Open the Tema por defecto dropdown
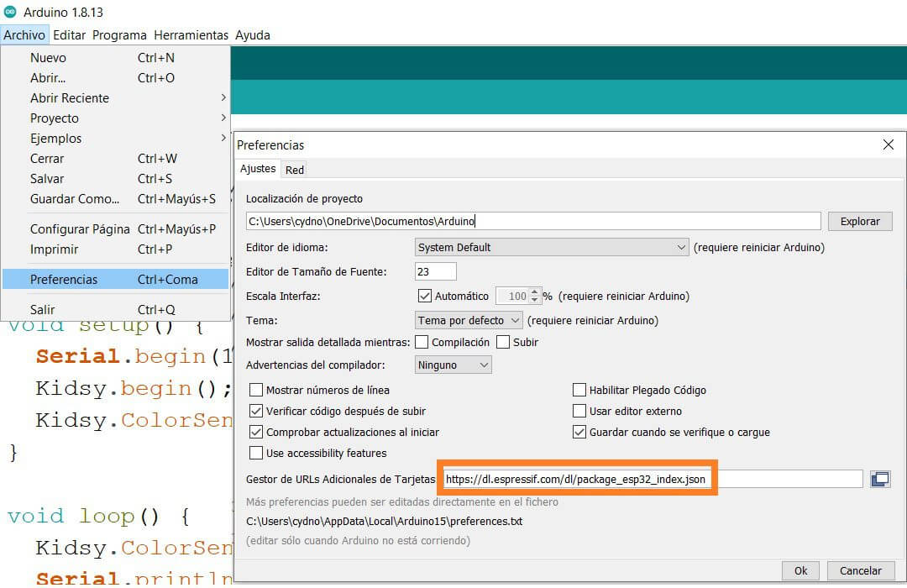This screenshot has height=588, width=907. tap(469, 320)
